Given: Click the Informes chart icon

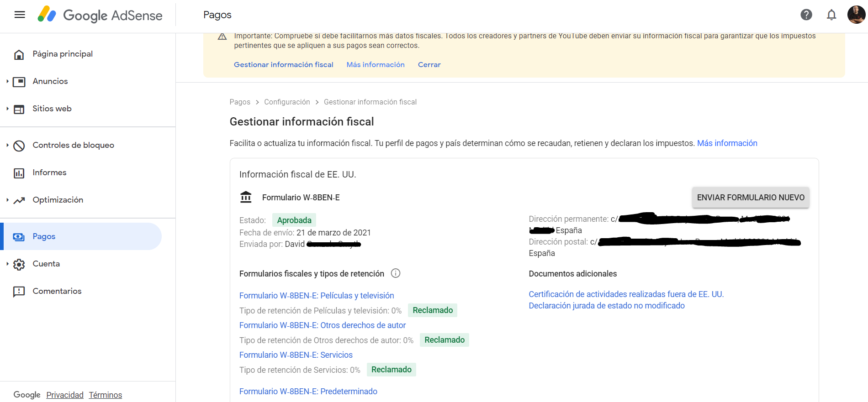Looking at the screenshot, I should (x=19, y=173).
